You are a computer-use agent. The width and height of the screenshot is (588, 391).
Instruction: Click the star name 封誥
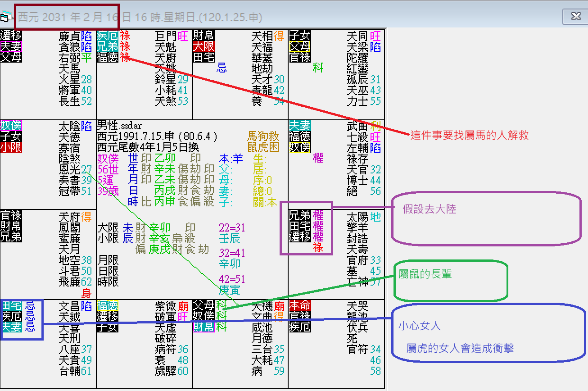coord(358,238)
